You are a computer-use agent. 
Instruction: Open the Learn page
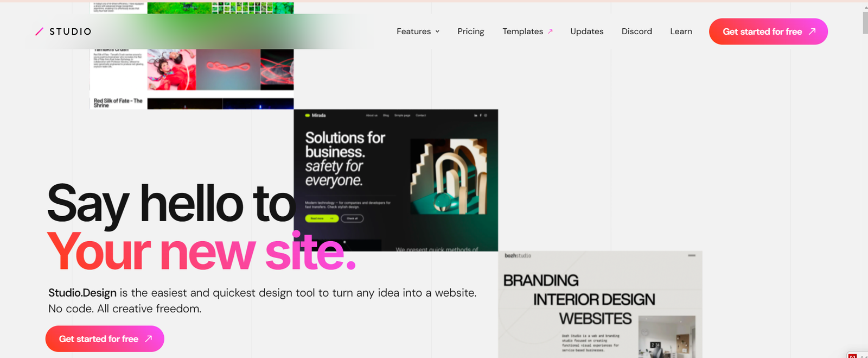(681, 32)
